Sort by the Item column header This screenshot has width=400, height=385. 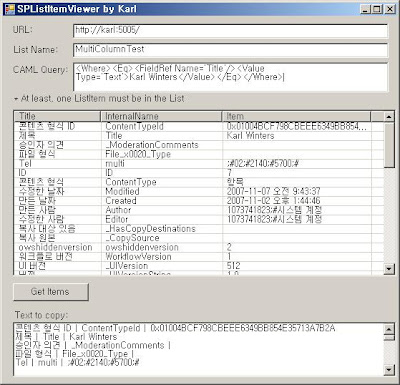pos(296,116)
